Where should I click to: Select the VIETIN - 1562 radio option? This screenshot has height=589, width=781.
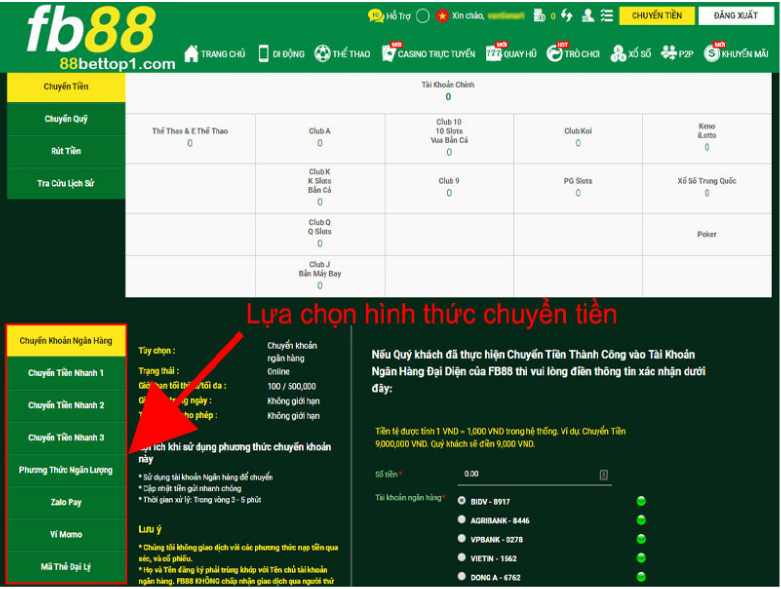click(x=461, y=558)
